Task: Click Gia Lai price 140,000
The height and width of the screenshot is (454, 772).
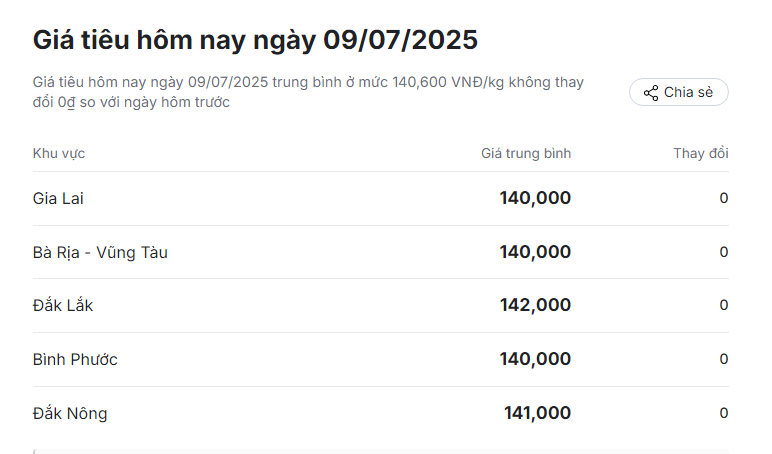Action: point(535,198)
